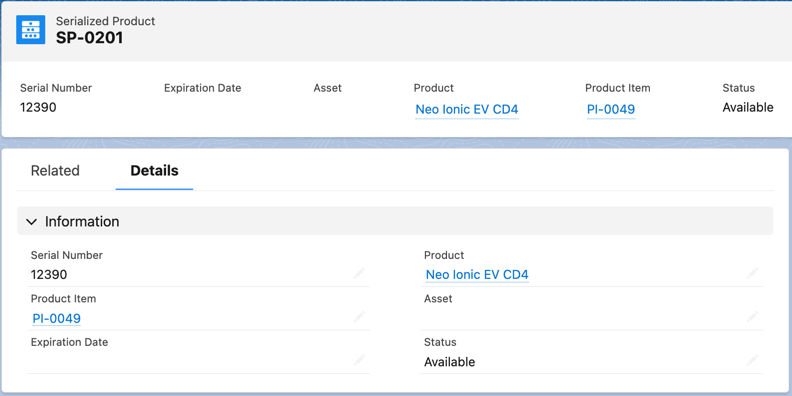Click Product Item label in header highlights
792x396 pixels.
pos(618,88)
